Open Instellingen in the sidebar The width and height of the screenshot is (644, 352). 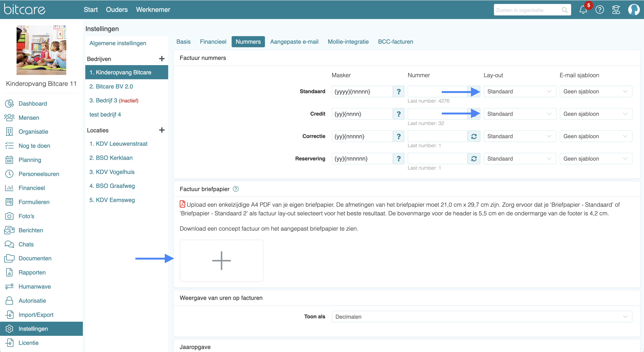41,329
